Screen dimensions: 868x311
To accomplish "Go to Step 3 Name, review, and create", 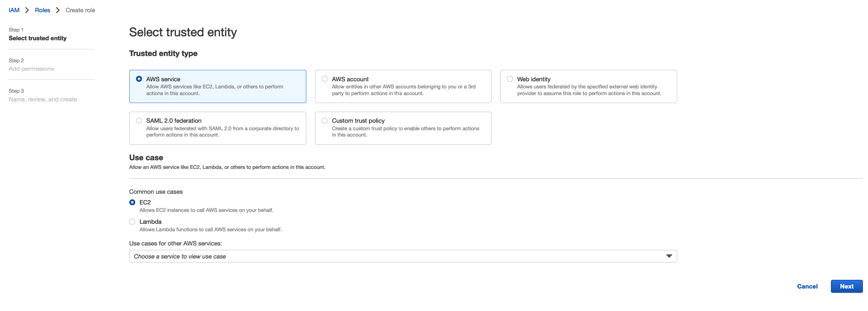I will (43, 99).
